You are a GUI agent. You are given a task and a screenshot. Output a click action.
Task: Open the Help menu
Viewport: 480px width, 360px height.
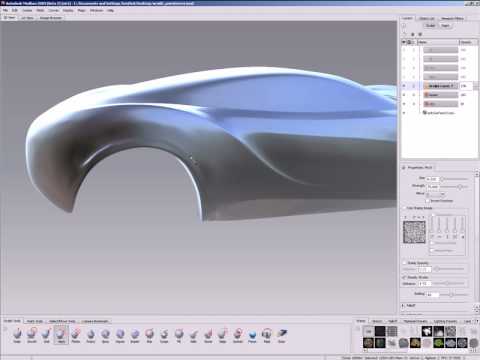point(111,11)
